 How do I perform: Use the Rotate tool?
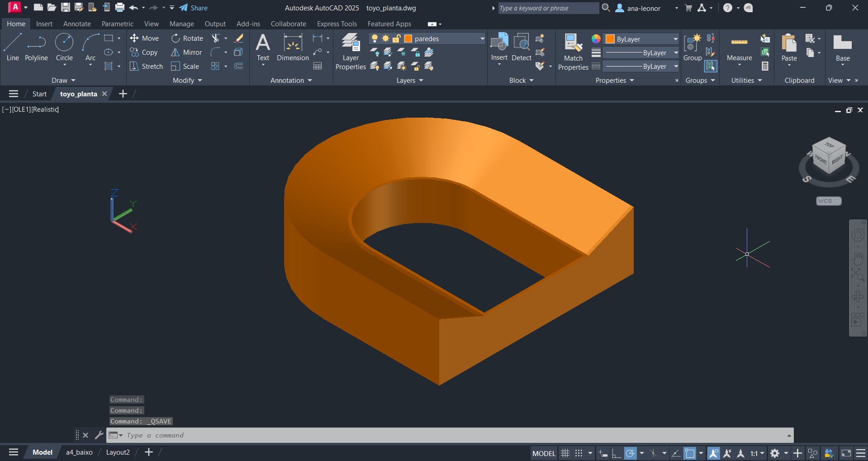point(187,38)
